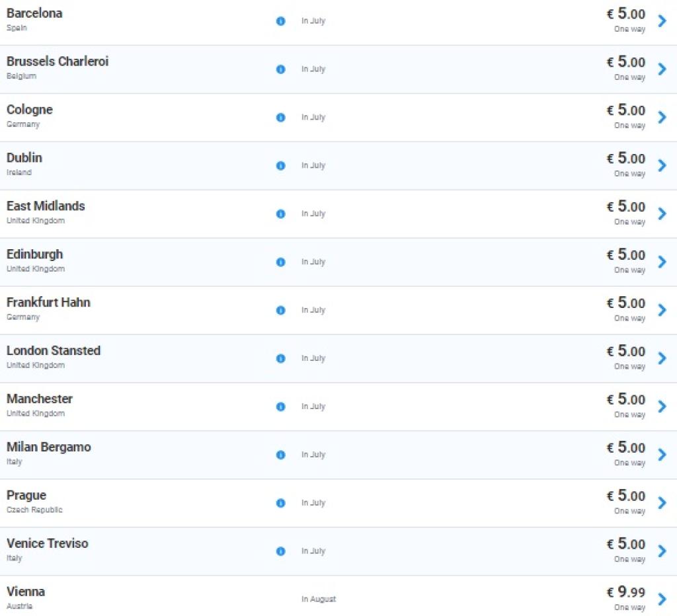Click the Milan Bergamo info icon

point(280,455)
